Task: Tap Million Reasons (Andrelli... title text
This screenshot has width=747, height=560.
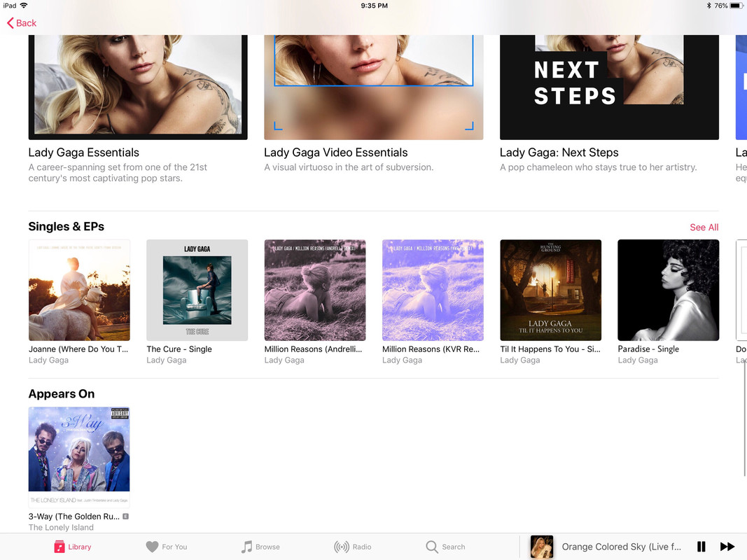Action: (313, 349)
